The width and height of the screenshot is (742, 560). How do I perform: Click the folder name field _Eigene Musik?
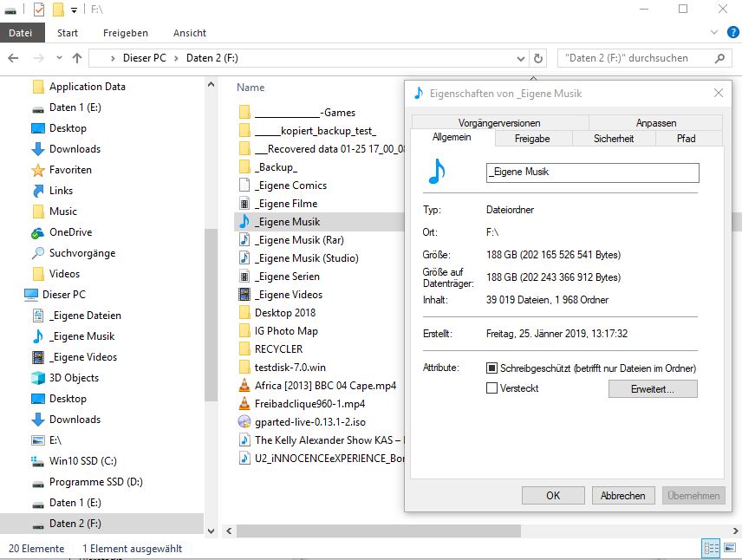click(592, 173)
